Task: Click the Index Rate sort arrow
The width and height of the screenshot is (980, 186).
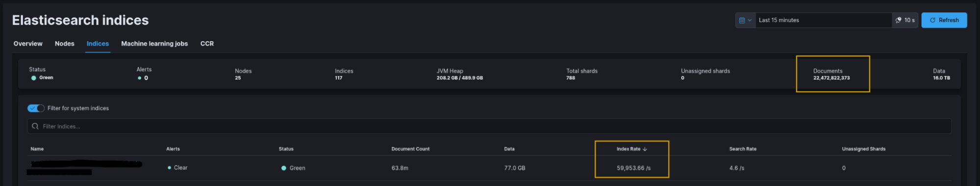Action: point(645,149)
